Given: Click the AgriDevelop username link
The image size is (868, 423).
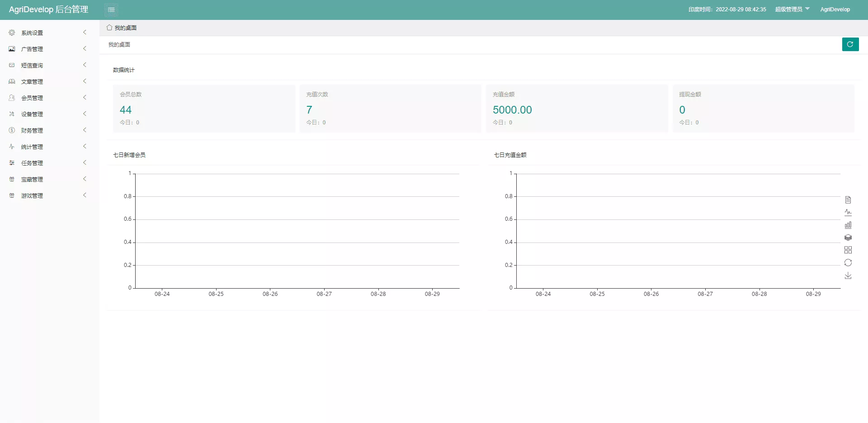Looking at the screenshot, I should [x=835, y=10].
